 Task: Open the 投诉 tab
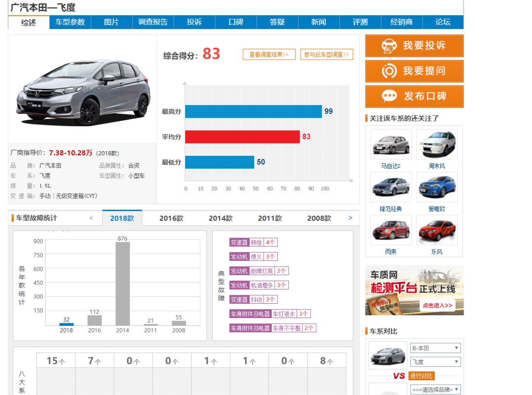pos(195,22)
